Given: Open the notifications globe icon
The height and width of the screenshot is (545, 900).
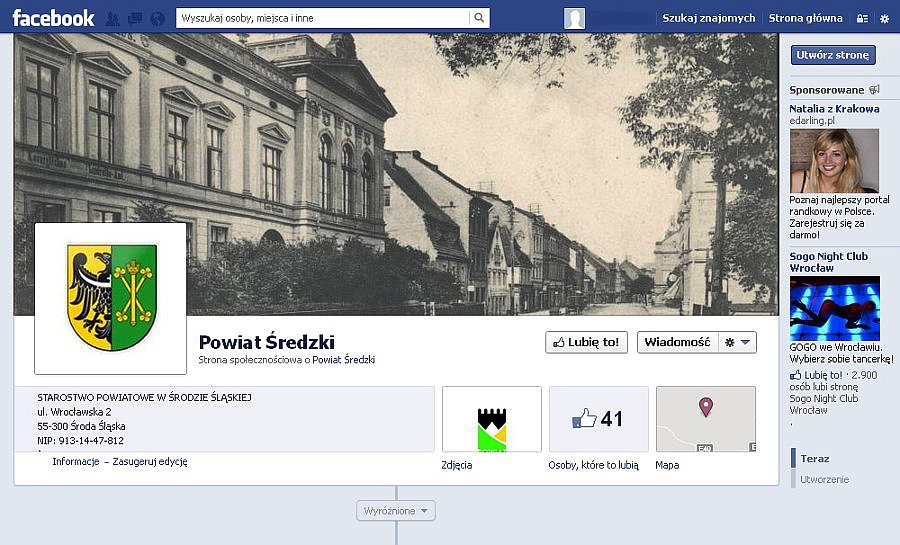Looking at the screenshot, I should [x=157, y=19].
